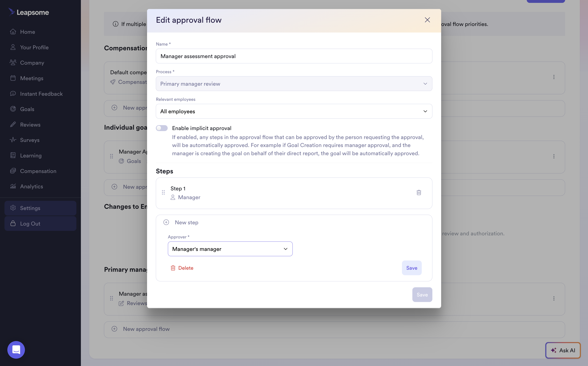The image size is (588, 366).
Task: Click the Surveys pulse icon
Action: click(13, 140)
